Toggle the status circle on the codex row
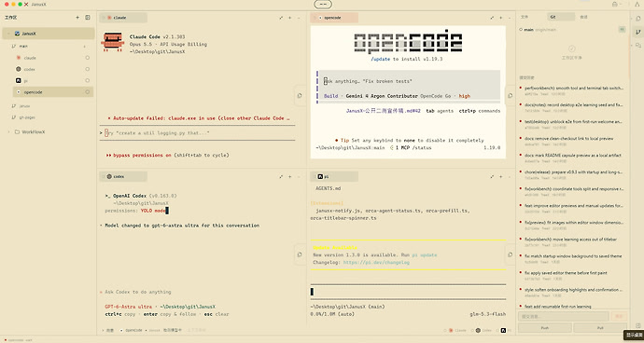 (x=87, y=69)
